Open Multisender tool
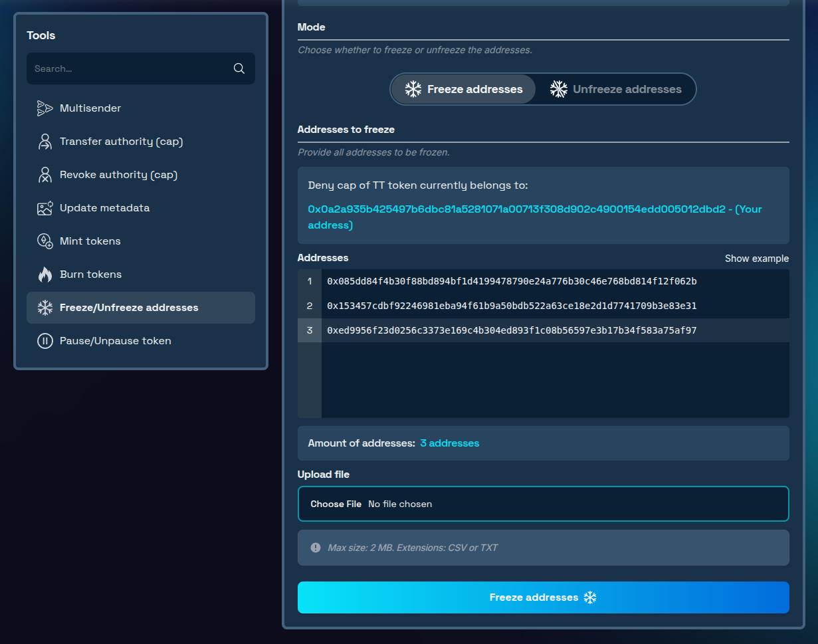 [x=141, y=108]
